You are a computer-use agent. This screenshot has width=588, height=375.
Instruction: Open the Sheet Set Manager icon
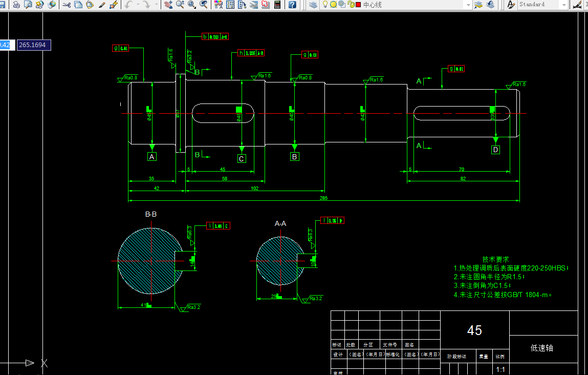coord(254,5)
